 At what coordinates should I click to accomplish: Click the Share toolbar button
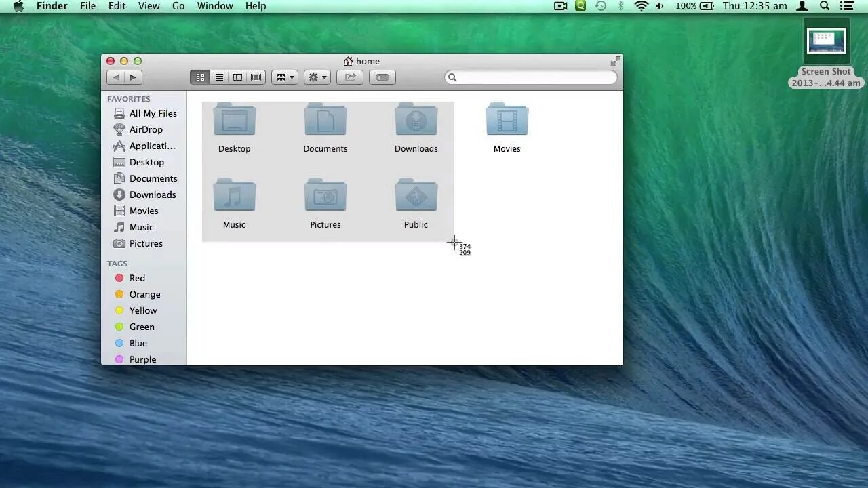click(x=350, y=77)
